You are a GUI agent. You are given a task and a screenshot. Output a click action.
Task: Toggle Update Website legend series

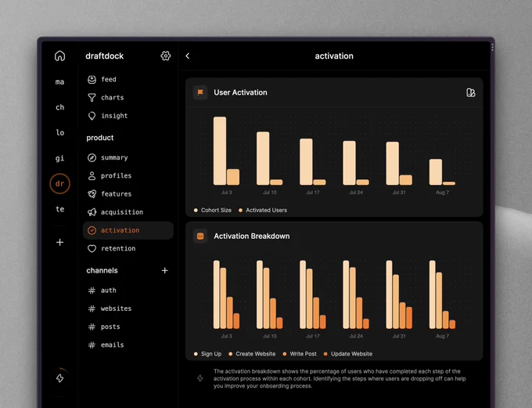pos(348,354)
